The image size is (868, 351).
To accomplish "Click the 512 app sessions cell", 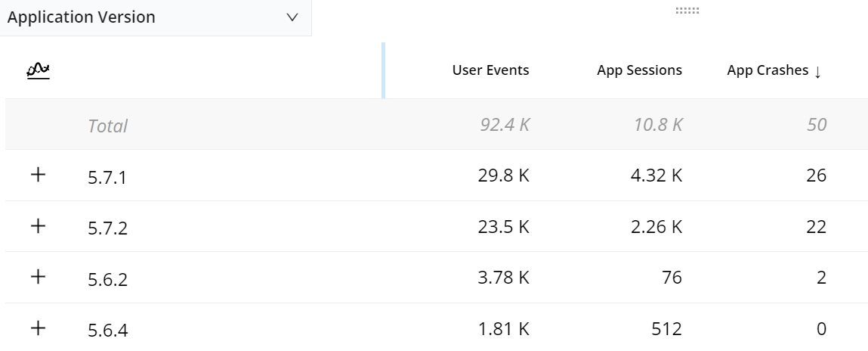I will pyautogui.click(x=666, y=329).
